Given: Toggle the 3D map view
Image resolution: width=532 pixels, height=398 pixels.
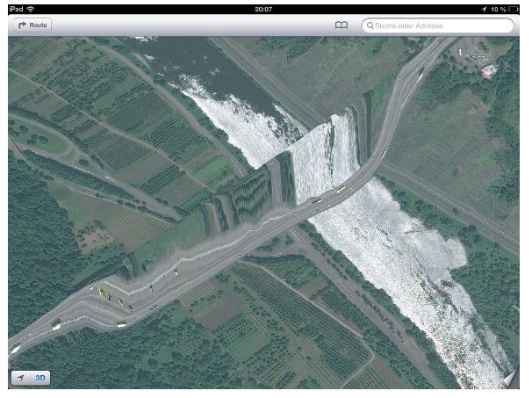Looking at the screenshot, I should tap(41, 378).
